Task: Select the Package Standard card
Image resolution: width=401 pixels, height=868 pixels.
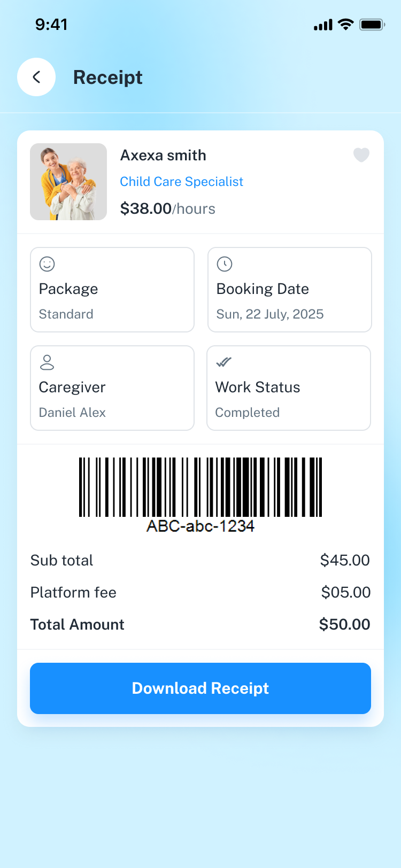Action: coord(112,290)
